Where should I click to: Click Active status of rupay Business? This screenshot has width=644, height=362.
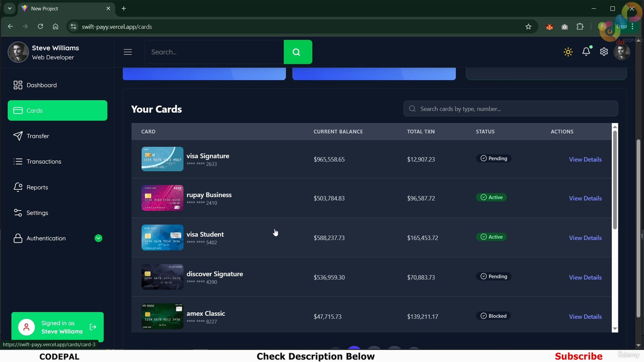492,198
